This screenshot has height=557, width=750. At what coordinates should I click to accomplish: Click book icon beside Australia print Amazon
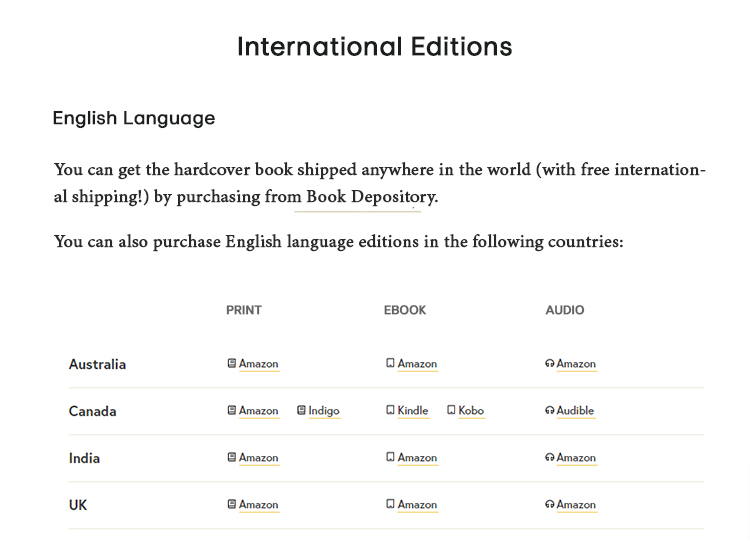[x=232, y=363]
